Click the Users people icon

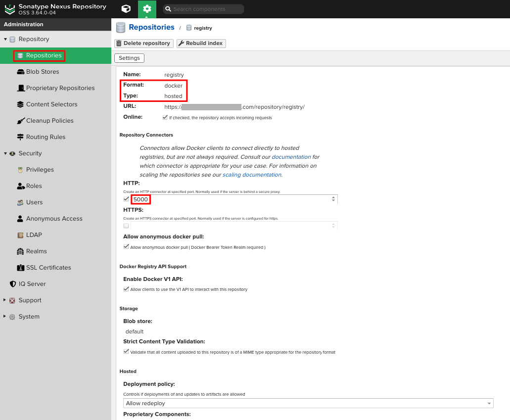[x=20, y=202]
